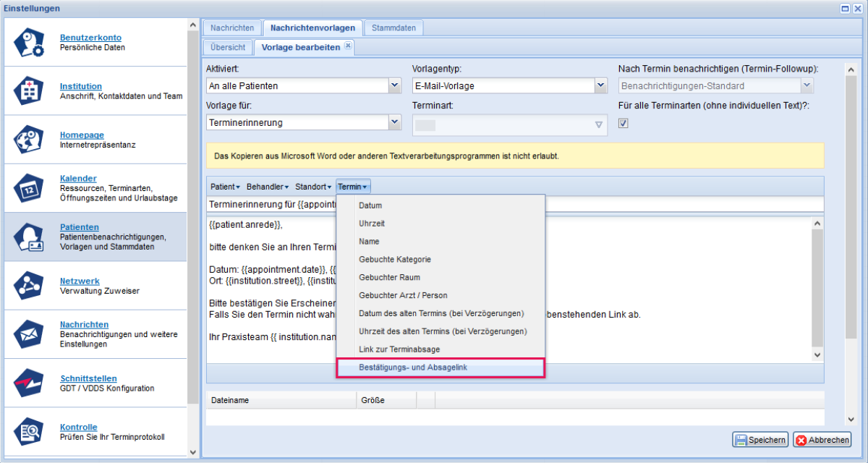
Task: Click the Kalender sidebar icon
Action: click(30, 188)
